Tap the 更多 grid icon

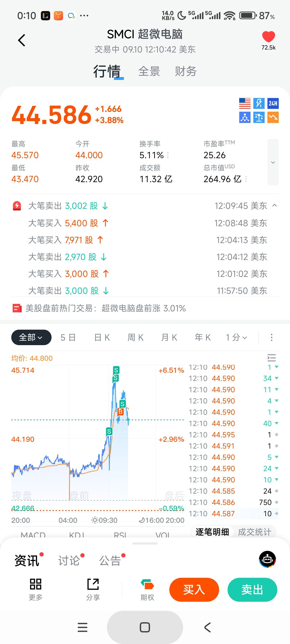[35, 589]
